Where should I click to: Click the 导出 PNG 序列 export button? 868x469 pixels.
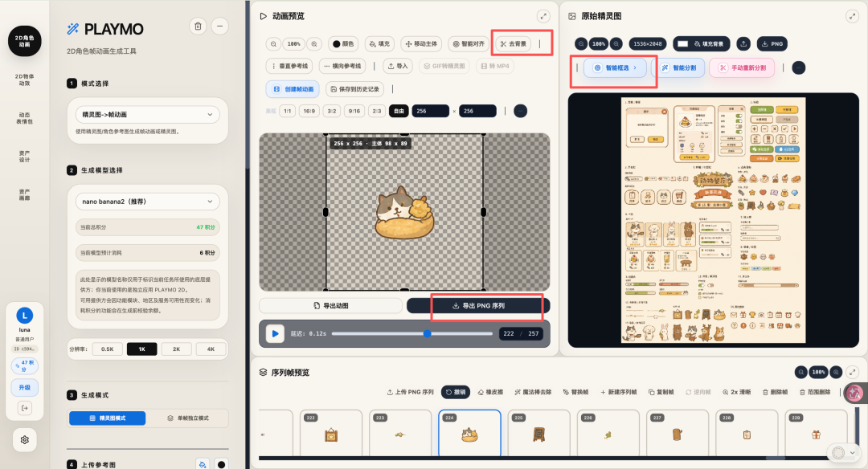click(478, 305)
